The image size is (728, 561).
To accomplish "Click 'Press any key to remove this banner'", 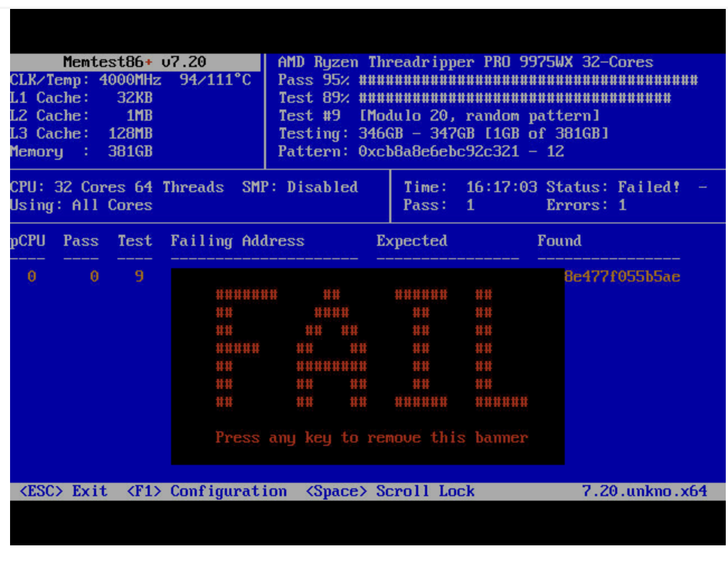I will 371,438.
